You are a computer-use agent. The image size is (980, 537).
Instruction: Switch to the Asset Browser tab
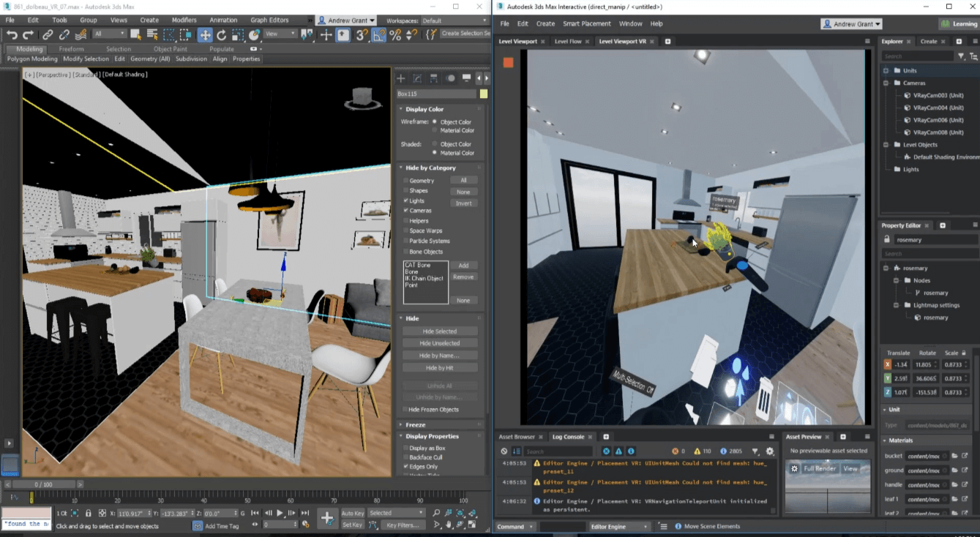[517, 437]
